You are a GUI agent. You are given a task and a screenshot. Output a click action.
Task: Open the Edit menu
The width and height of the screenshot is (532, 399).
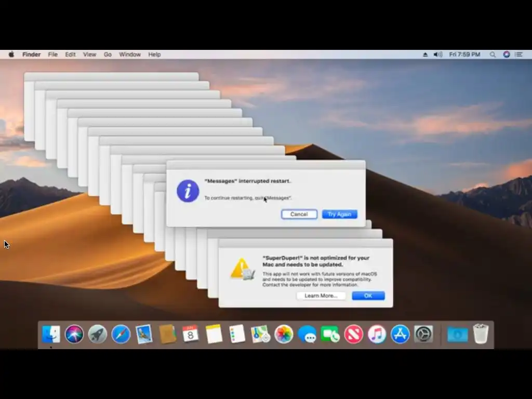pyautogui.click(x=70, y=54)
